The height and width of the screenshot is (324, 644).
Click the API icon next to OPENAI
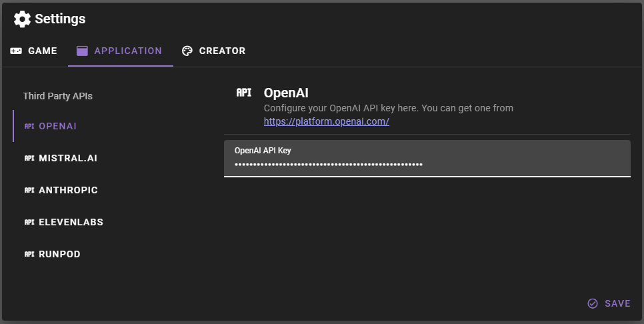coord(29,126)
